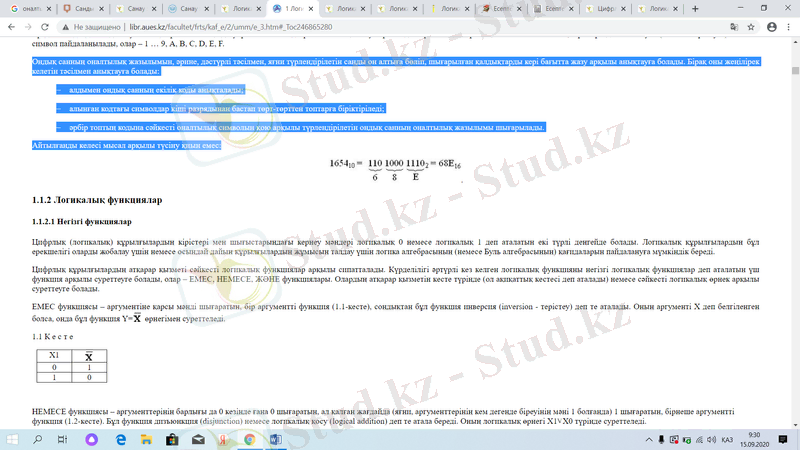Image resolution: width=800 pixels, height=450 pixels.
Task: Close the active 1 Логи tab
Action: tap(311, 9)
